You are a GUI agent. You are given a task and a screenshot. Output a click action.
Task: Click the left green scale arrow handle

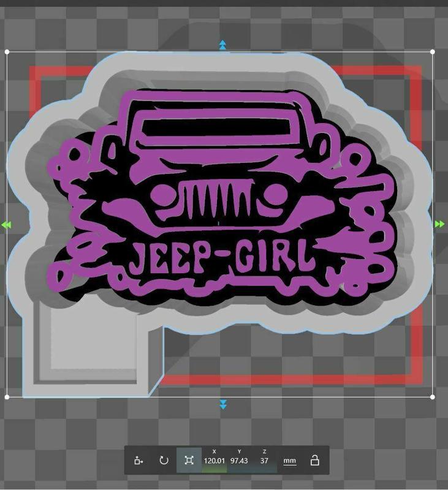tap(6, 225)
